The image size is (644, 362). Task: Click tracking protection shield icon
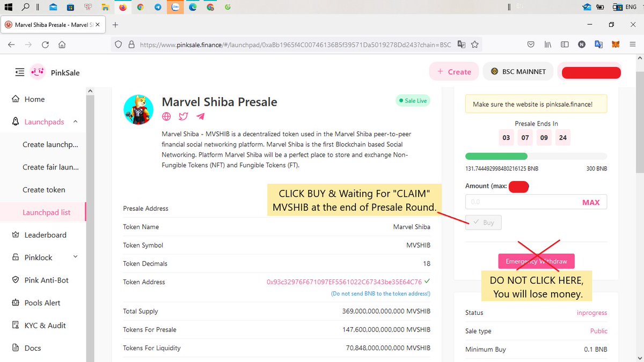pyautogui.click(x=119, y=45)
